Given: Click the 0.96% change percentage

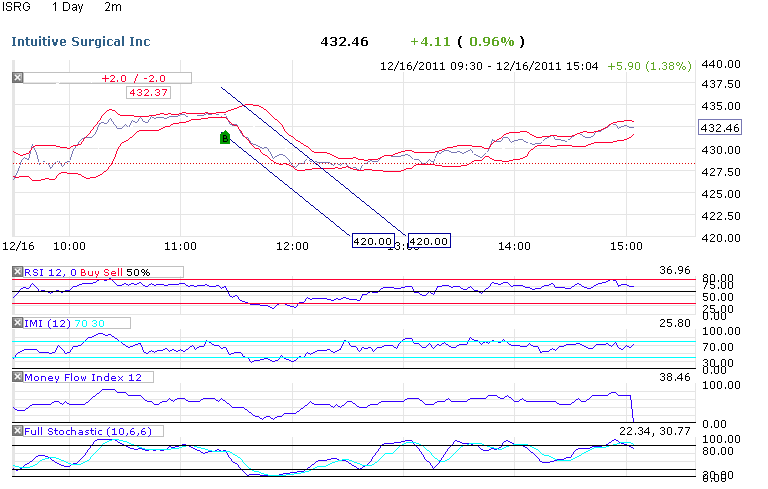Looking at the screenshot, I should pyautogui.click(x=492, y=42).
